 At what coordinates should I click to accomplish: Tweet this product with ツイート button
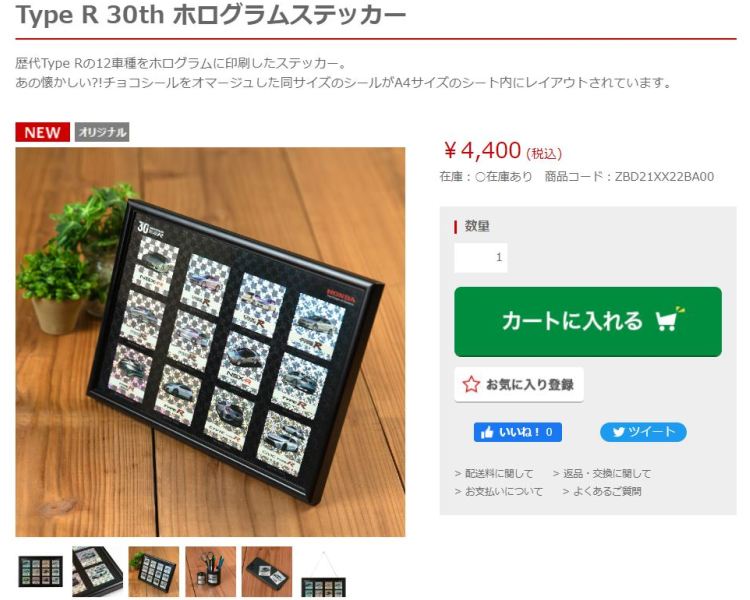pos(643,433)
